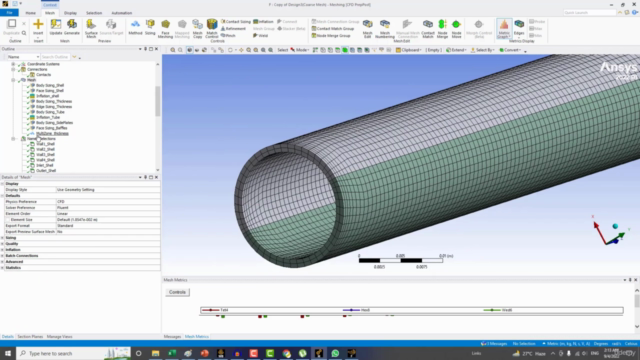Click the Refinement control
The width and height of the screenshot is (640, 360).
coord(233,29)
